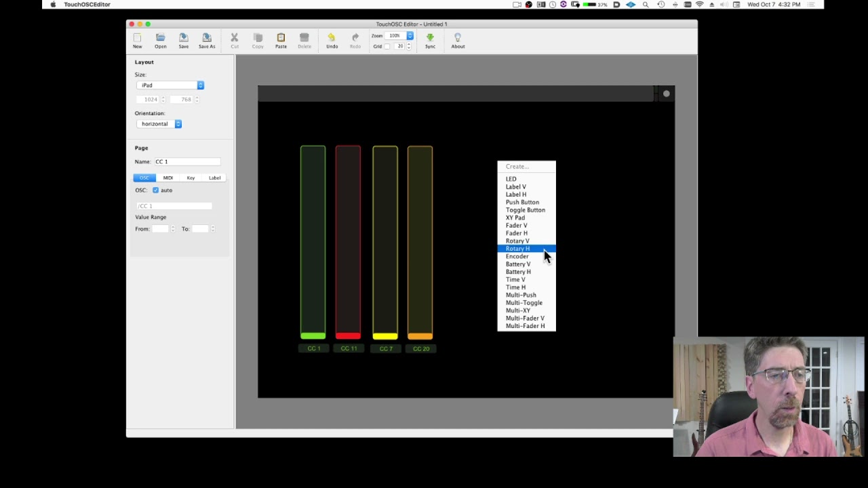Switch to the Label tab

click(x=214, y=178)
